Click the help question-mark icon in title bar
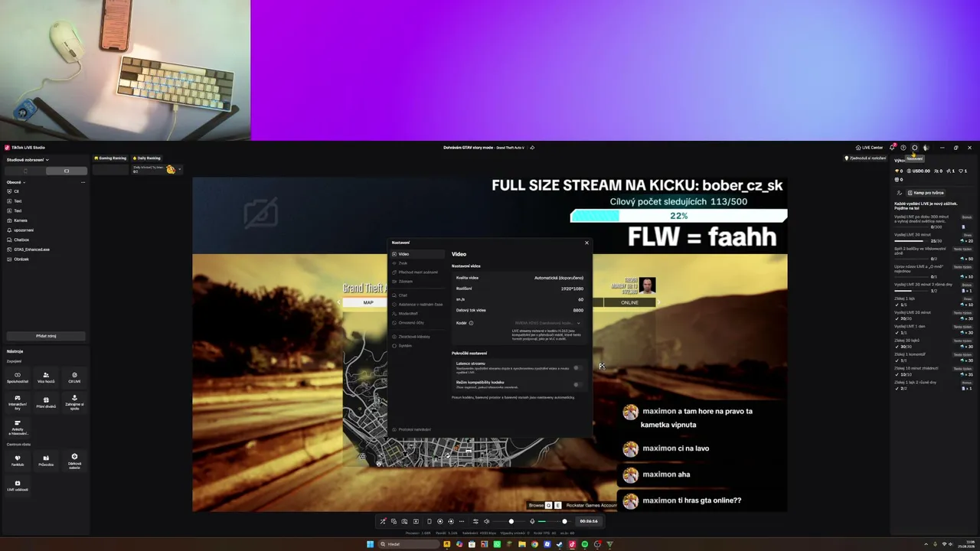The height and width of the screenshot is (551, 980). point(903,148)
